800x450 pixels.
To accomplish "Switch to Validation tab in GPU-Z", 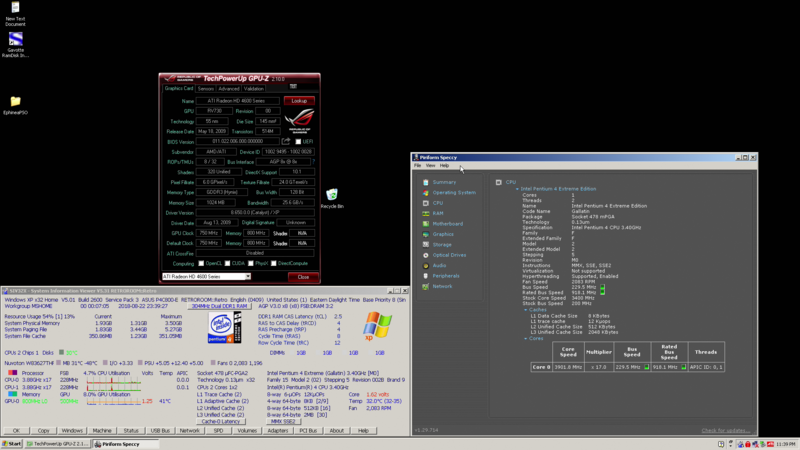I will [x=254, y=89].
